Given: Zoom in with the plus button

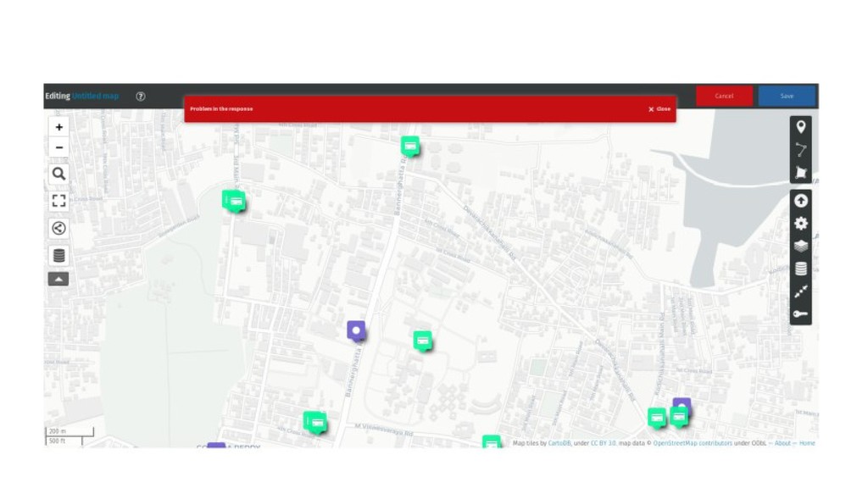Looking at the screenshot, I should pos(58,127).
